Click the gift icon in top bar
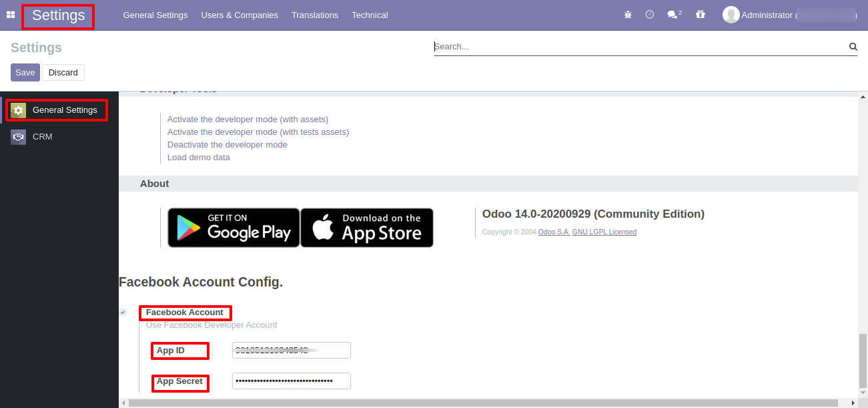 click(700, 15)
